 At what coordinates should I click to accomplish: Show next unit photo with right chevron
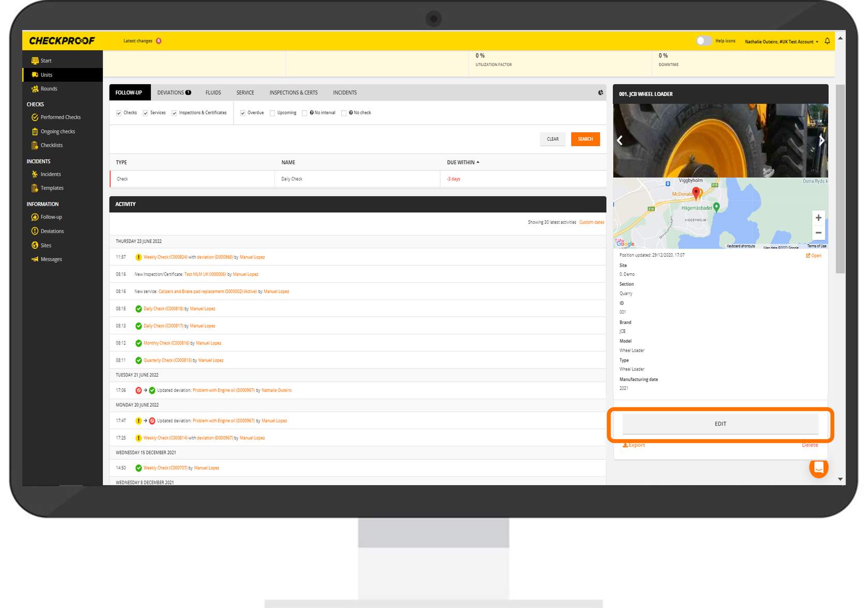(821, 140)
